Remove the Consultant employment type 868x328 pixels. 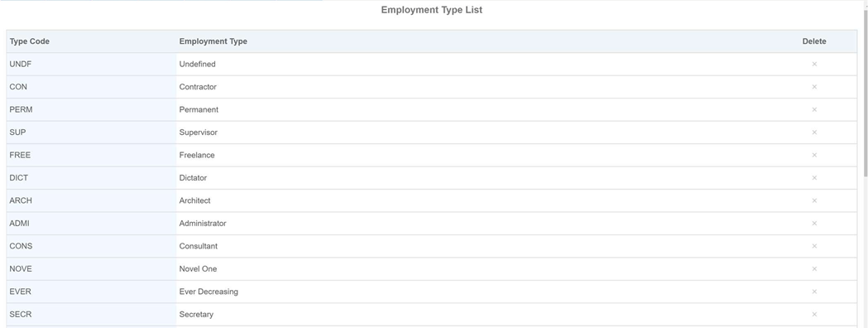tap(813, 246)
